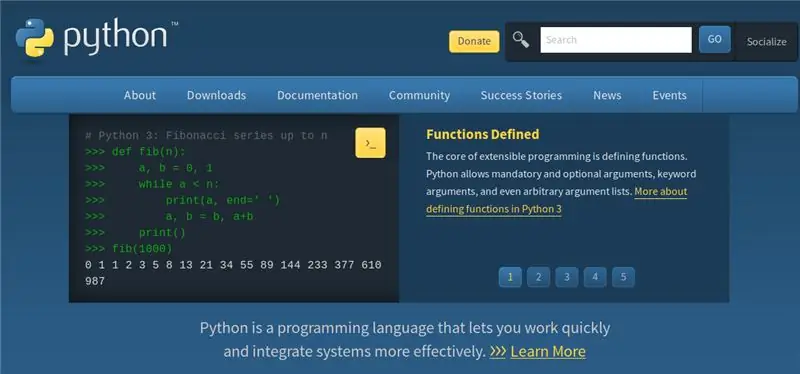The width and height of the screenshot is (800, 374).
Task: Open Success Stories in navigation bar
Action: pos(521,95)
